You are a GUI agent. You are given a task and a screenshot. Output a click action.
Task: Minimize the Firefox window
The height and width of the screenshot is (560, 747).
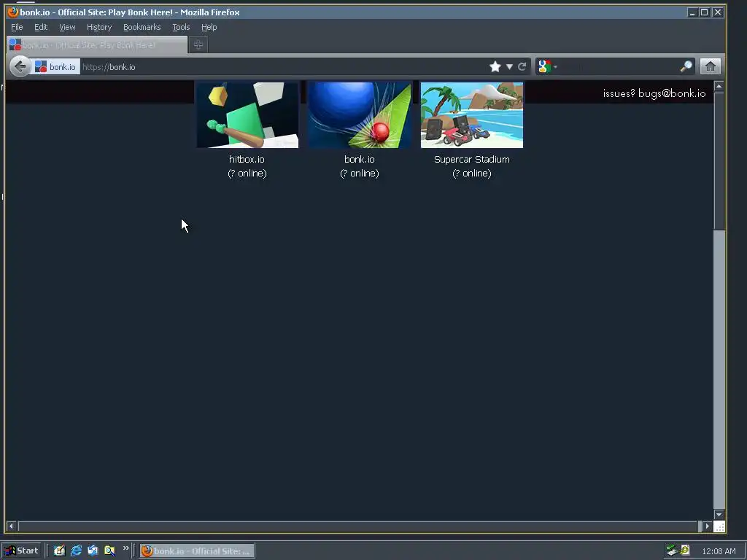point(692,12)
